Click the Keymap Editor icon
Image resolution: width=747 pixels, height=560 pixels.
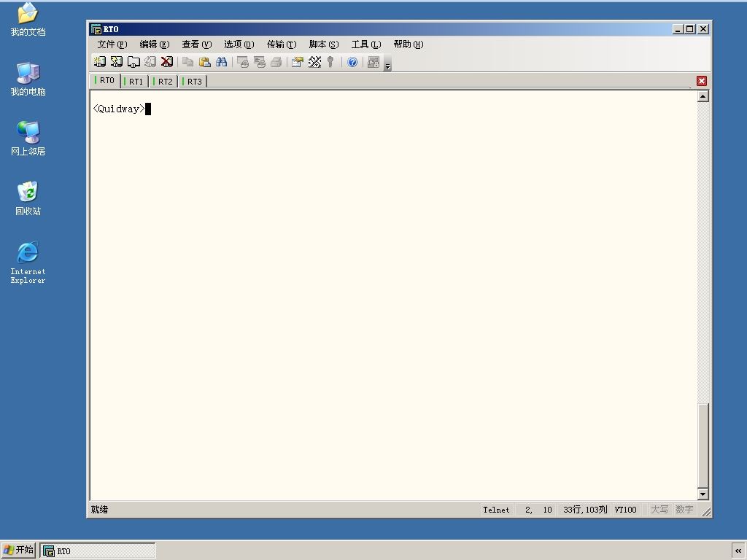click(314, 62)
